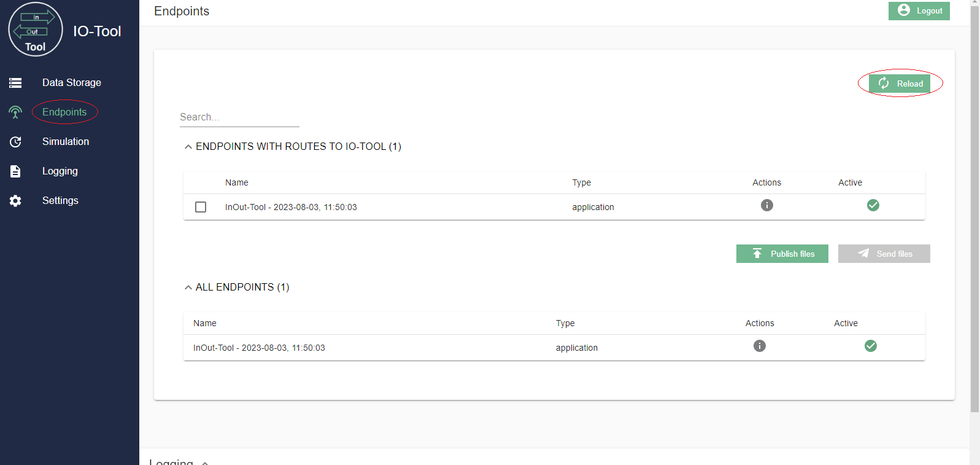Toggle selection of the endpoint row checkbox
Image resolution: width=980 pixels, height=465 pixels.
(x=201, y=207)
